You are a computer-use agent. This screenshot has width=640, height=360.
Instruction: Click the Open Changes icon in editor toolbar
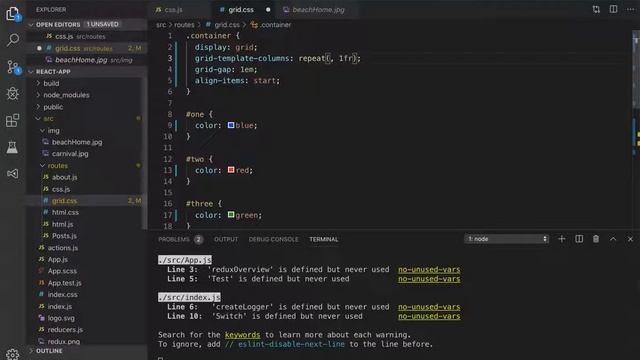[596, 9]
